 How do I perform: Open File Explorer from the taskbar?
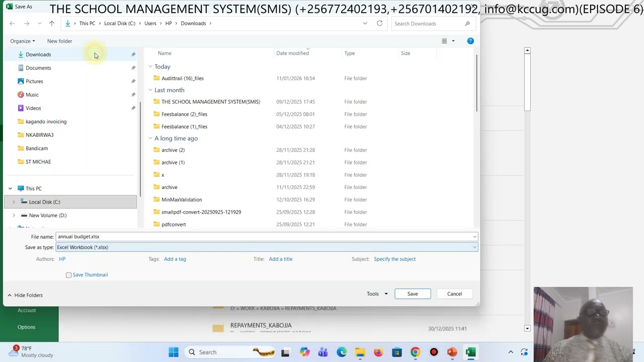pyautogui.click(x=360, y=352)
